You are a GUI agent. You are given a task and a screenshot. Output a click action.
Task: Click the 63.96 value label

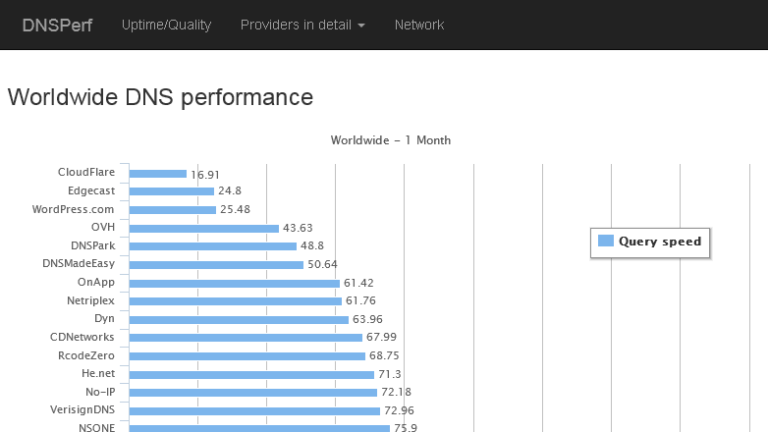[x=367, y=319]
